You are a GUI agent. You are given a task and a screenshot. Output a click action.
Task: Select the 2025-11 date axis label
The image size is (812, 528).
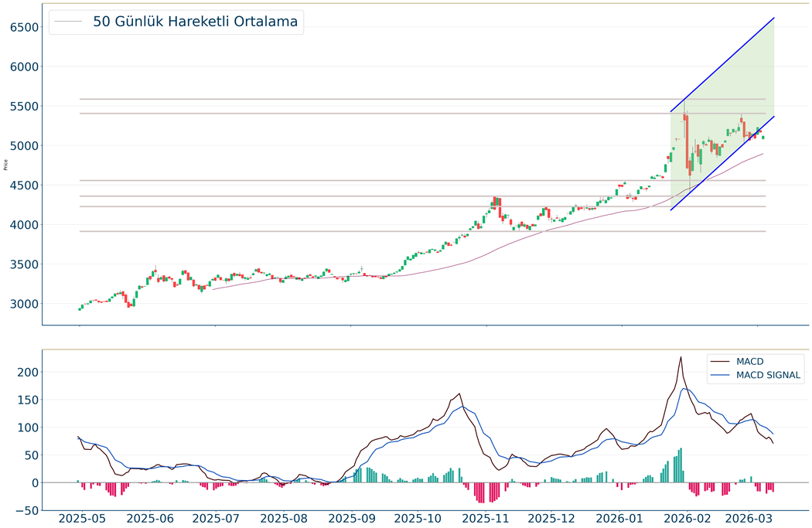click(x=487, y=518)
